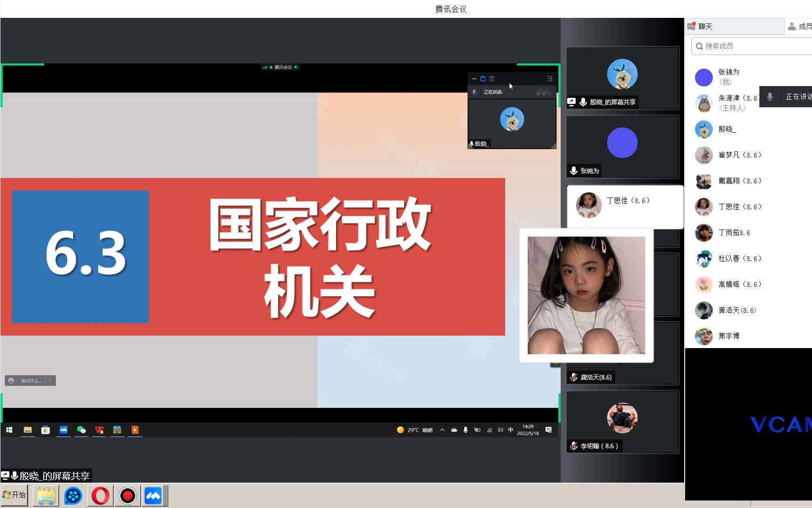Open Opera browser from the bottom taskbar
Viewport: 812px width, 508px height.
coord(100,495)
